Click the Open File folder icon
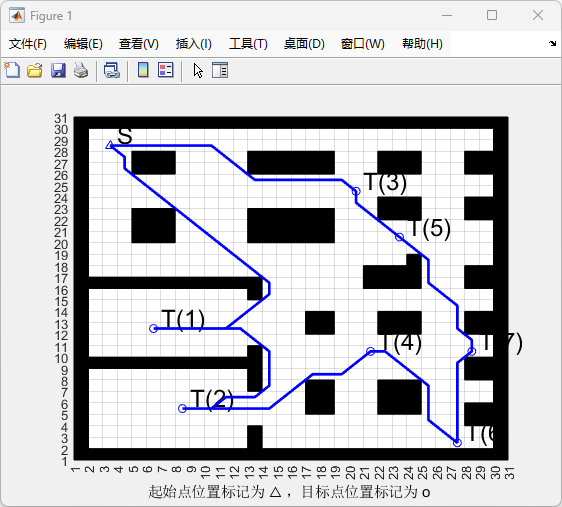Screen dimensions: 562x507 35,70
